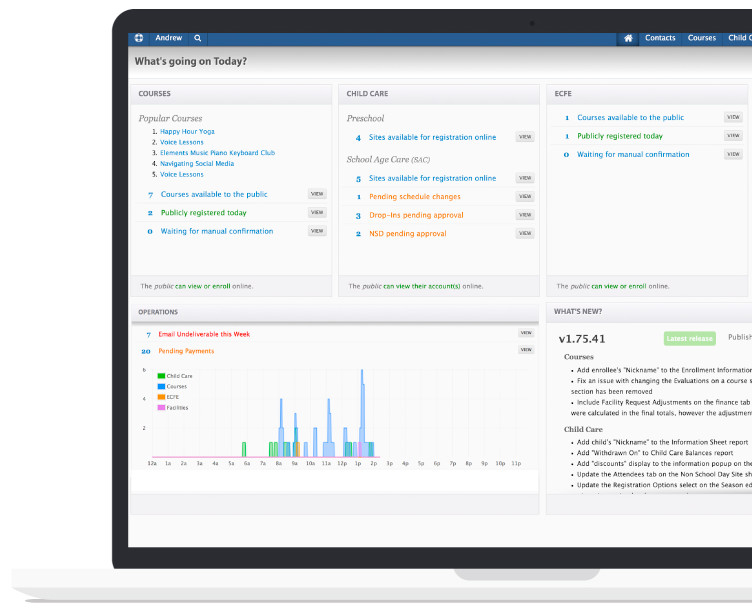
Task: Open Navigating Social Media course
Action: 197,164
